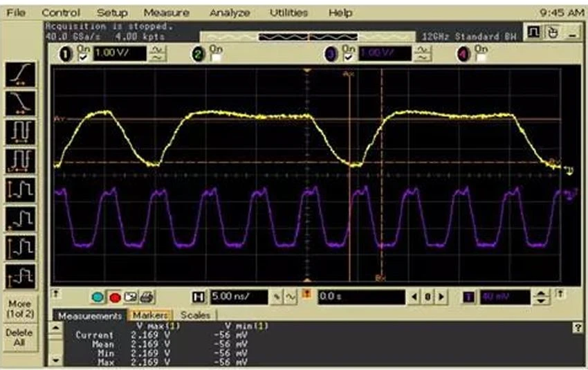Lower trigger level with down arrow

pos(541,301)
